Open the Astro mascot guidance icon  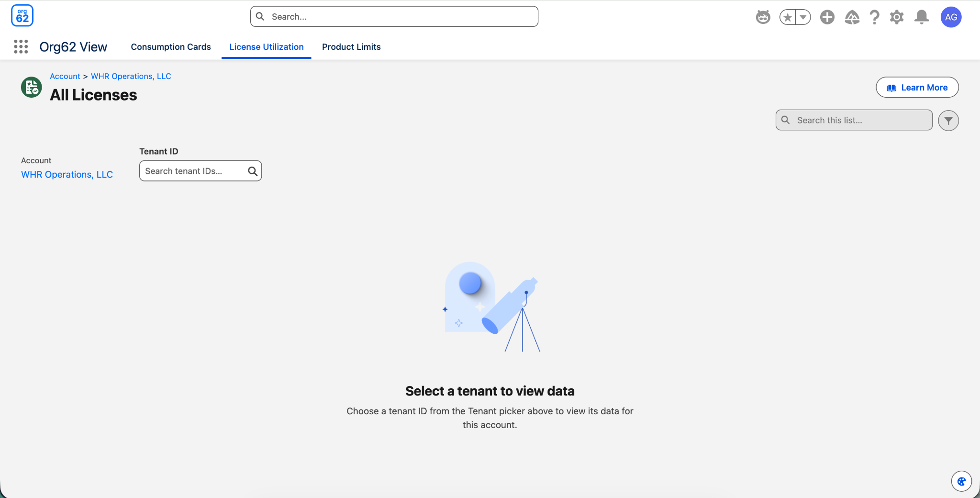click(x=763, y=17)
